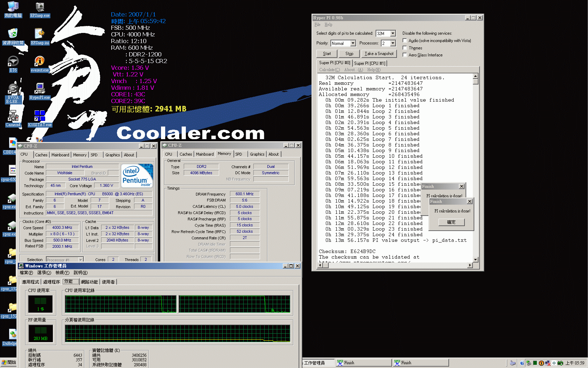Close the back Finish dialog

click(x=462, y=186)
